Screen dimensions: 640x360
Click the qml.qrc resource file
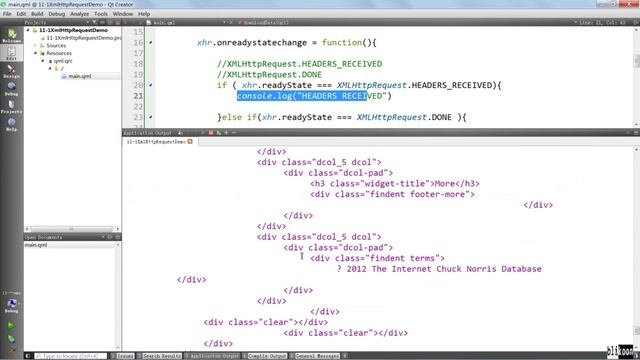63,61
